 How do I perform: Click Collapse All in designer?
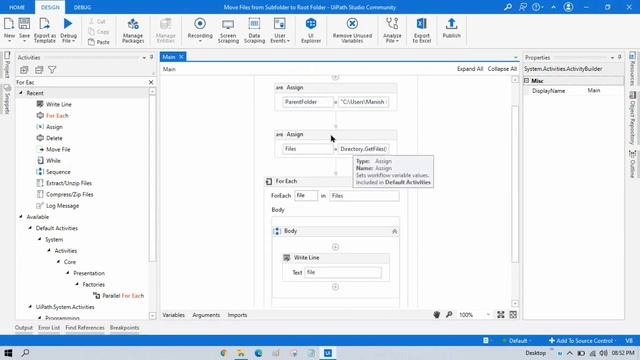[x=502, y=69]
